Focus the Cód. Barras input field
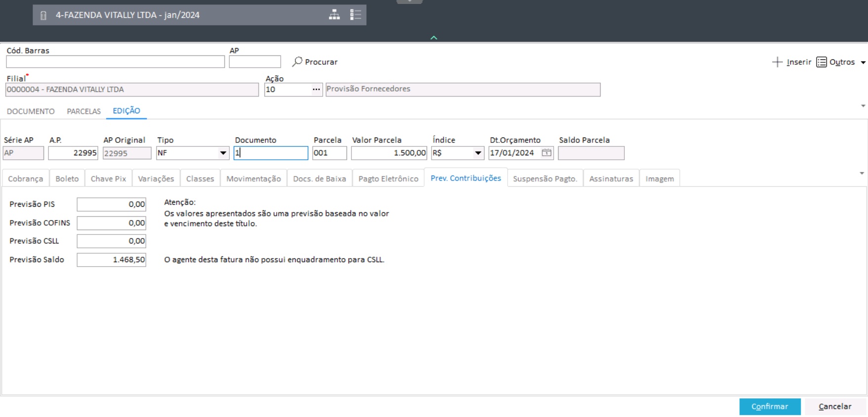 (x=116, y=62)
